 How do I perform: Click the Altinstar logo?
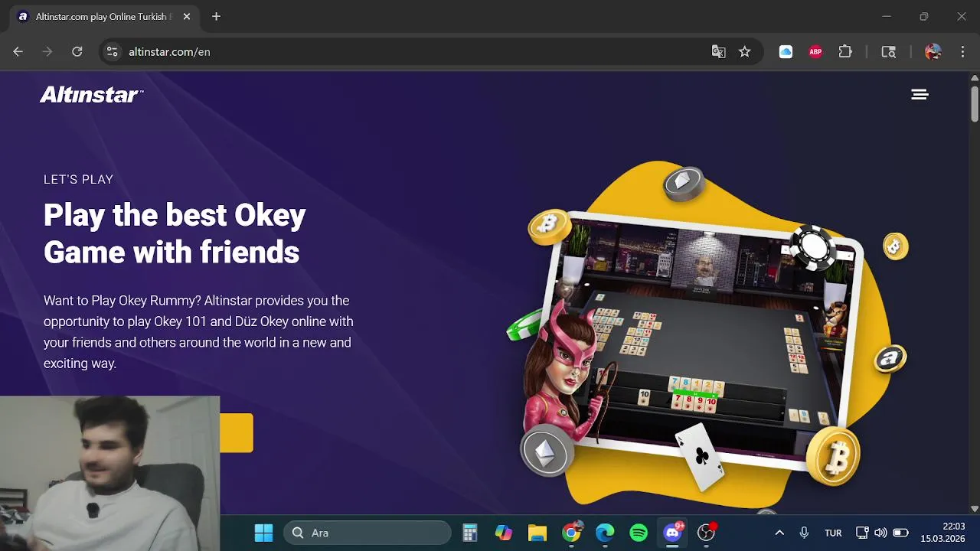91,94
